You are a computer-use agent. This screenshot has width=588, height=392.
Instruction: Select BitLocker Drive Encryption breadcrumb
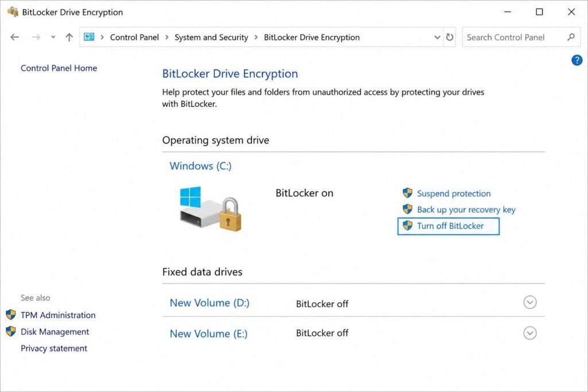312,37
